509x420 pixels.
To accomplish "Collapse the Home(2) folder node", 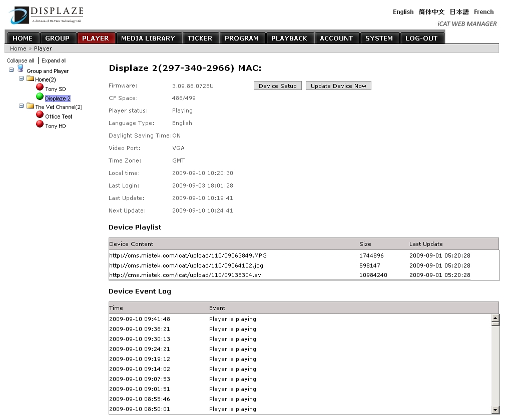I will 22,78.
